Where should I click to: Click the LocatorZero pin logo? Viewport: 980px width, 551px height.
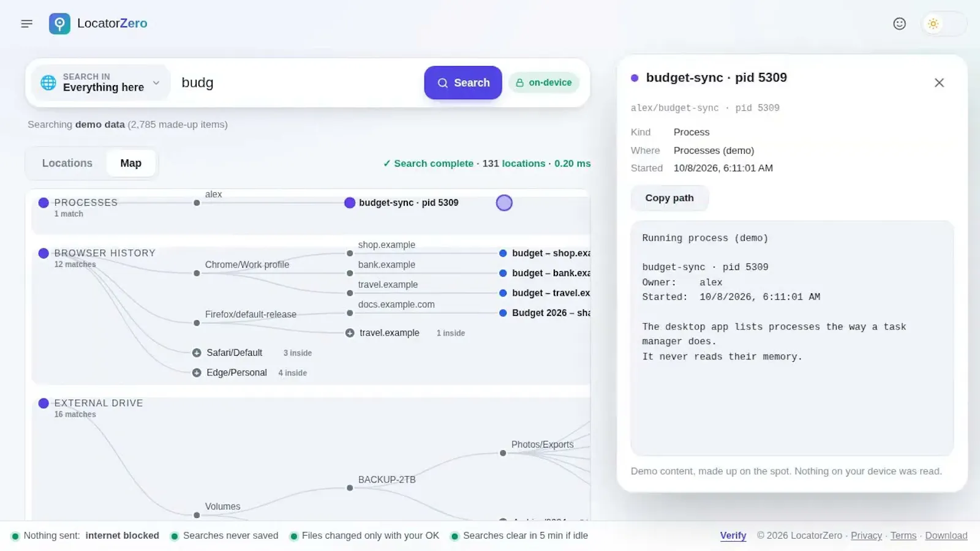[x=59, y=23]
